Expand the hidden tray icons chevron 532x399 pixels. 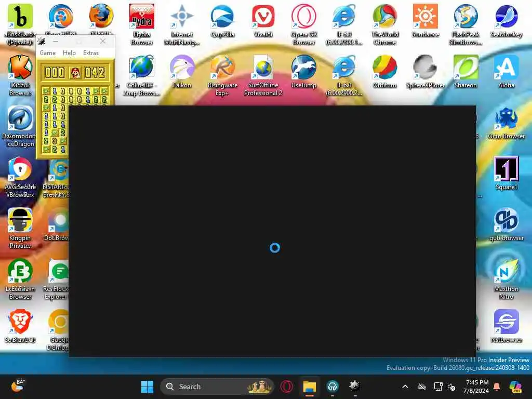[x=405, y=387]
